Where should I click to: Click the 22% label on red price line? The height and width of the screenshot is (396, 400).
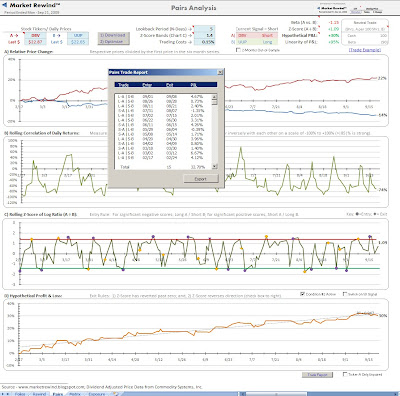click(382, 78)
